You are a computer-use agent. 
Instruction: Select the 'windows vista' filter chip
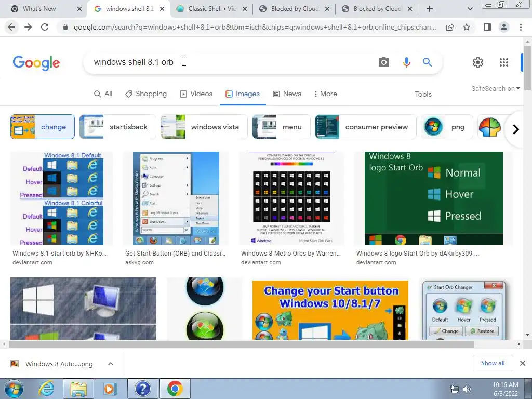tap(204, 127)
